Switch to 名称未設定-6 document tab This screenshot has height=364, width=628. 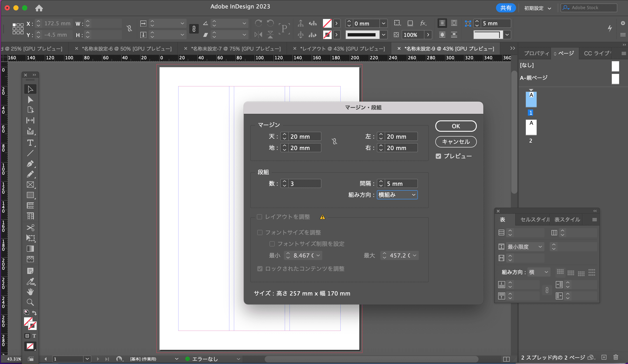(127, 49)
